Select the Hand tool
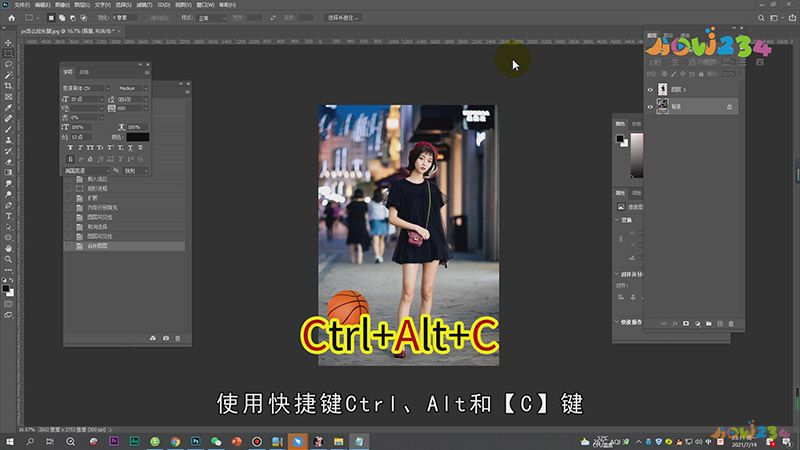 coord(8,248)
